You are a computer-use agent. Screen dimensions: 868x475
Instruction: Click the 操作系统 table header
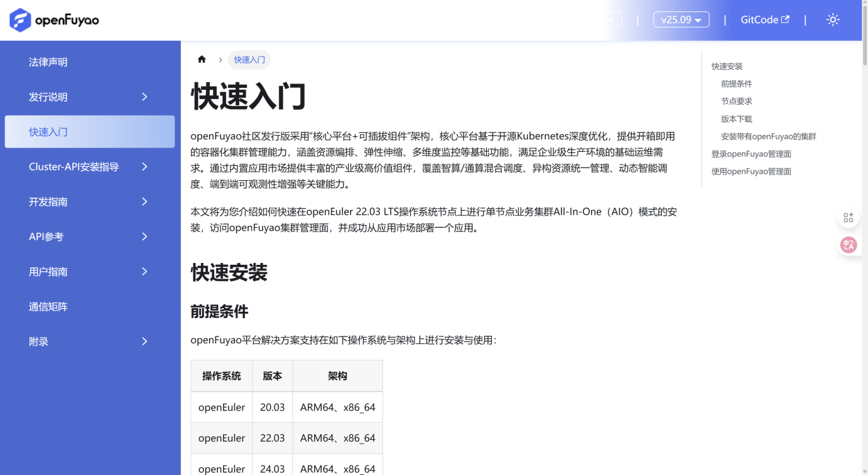coord(222,376)
